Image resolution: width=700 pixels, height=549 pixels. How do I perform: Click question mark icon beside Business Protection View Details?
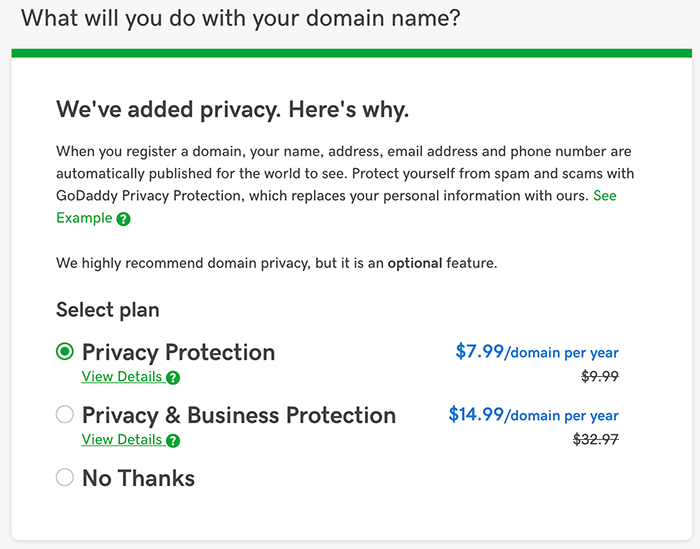[x=173, y=441]
